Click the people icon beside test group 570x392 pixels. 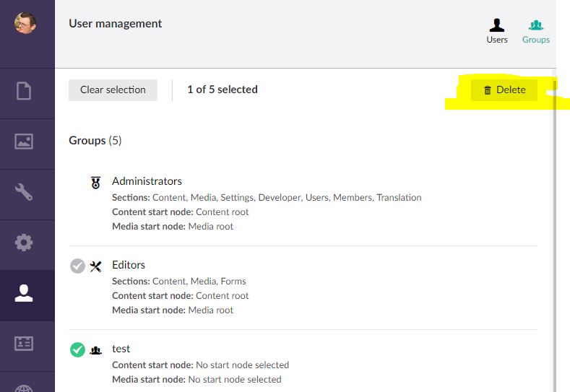(x=95, y=350)
